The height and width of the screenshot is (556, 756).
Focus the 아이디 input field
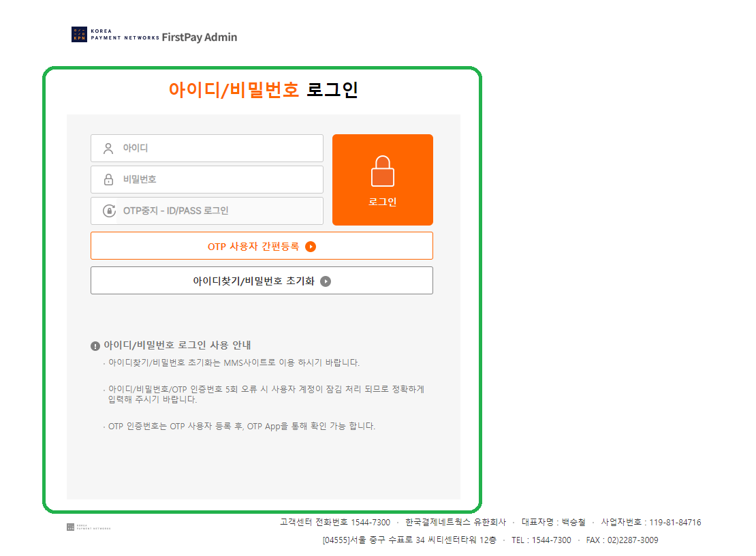coord(207,148)
